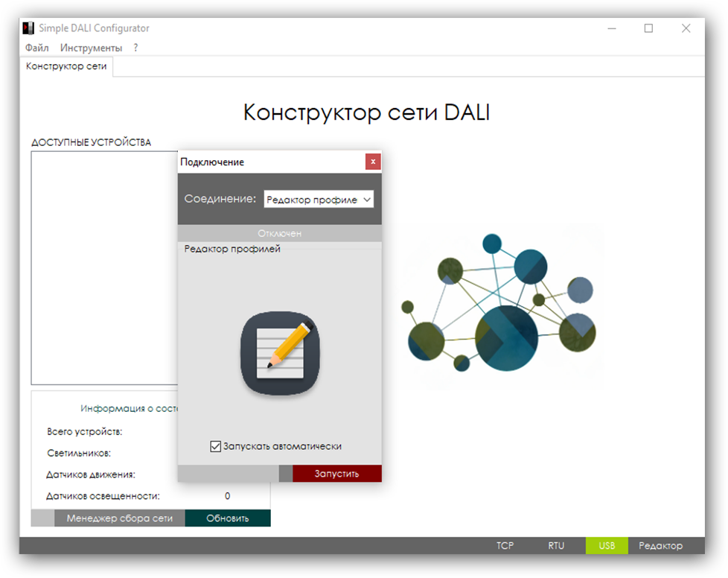Image resolution: width=728 pixels, height=578 pixels.
Task: Click the Отключен status label
Action: tap(279, 233)
